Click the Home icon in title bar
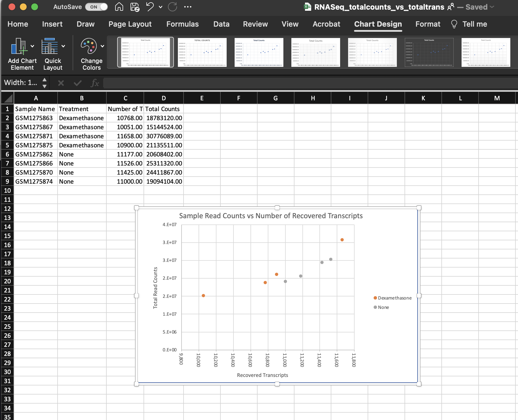Screen dimensions: 518x420 119,7
